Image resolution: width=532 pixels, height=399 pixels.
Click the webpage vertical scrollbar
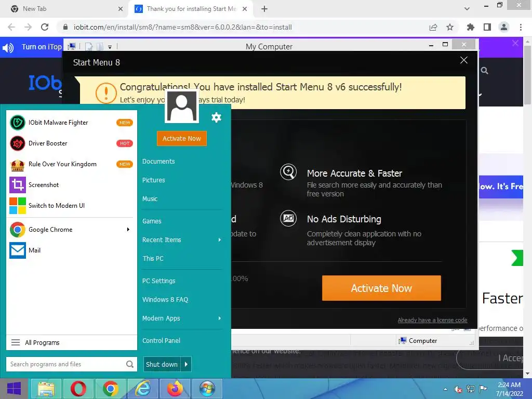point(528,74)
